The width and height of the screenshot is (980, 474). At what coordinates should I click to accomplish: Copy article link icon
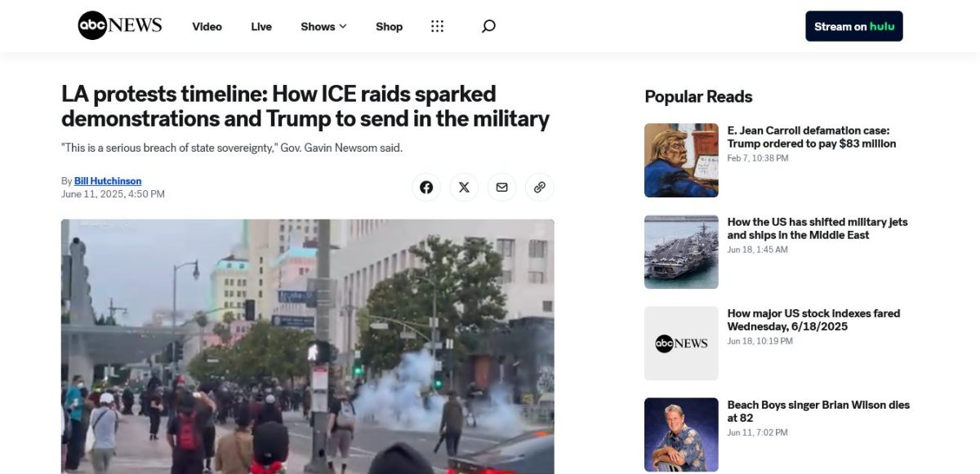point(540,187)
